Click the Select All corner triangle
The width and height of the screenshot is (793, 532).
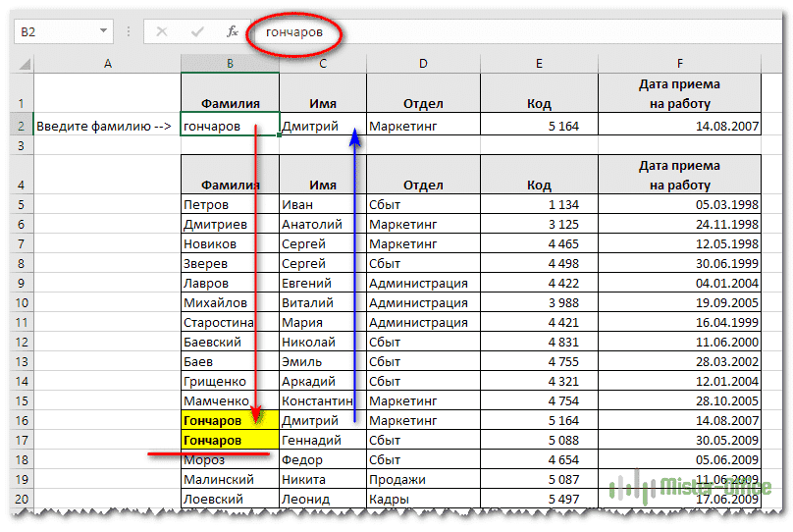coord(24,64)
